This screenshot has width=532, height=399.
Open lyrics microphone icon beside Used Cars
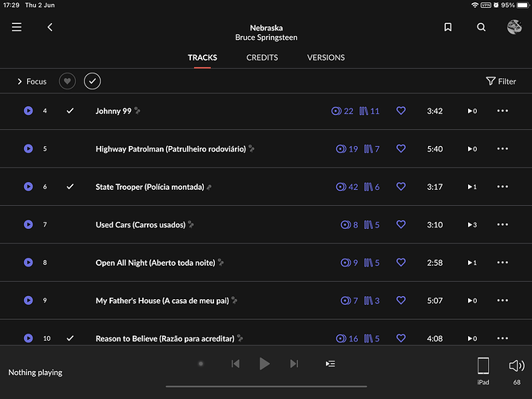point(191,225)
